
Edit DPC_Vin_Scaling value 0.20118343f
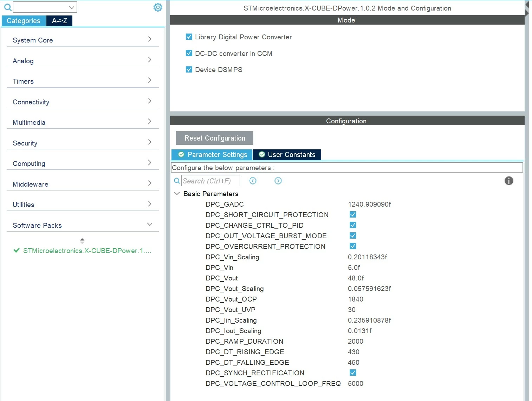(x=367, y=257)
